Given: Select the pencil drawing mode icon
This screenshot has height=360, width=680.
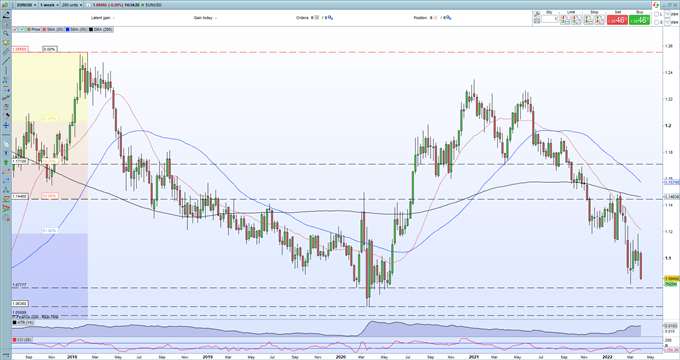Looking at the screenshot, I should click(6, 15).
